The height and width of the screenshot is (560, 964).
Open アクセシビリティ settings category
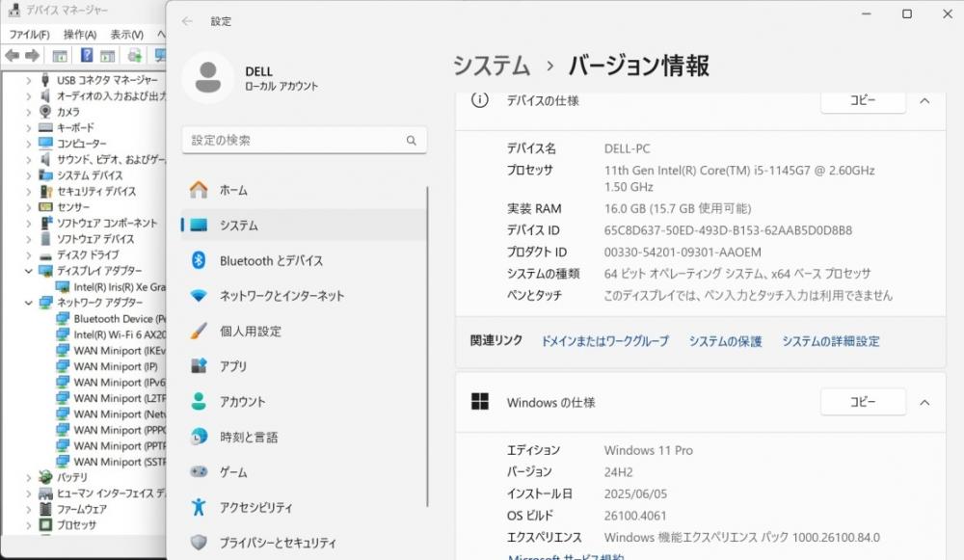(x=304, y=508)
